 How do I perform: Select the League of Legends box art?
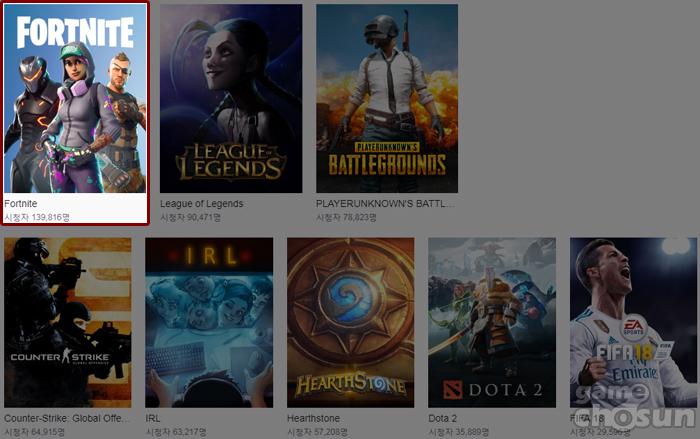coord(231,98)
